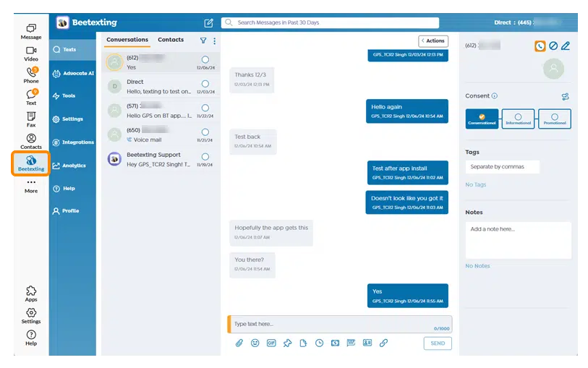Click the contact avatar in details panel
This screenshot has height=368, width=588.
(553, 69)
